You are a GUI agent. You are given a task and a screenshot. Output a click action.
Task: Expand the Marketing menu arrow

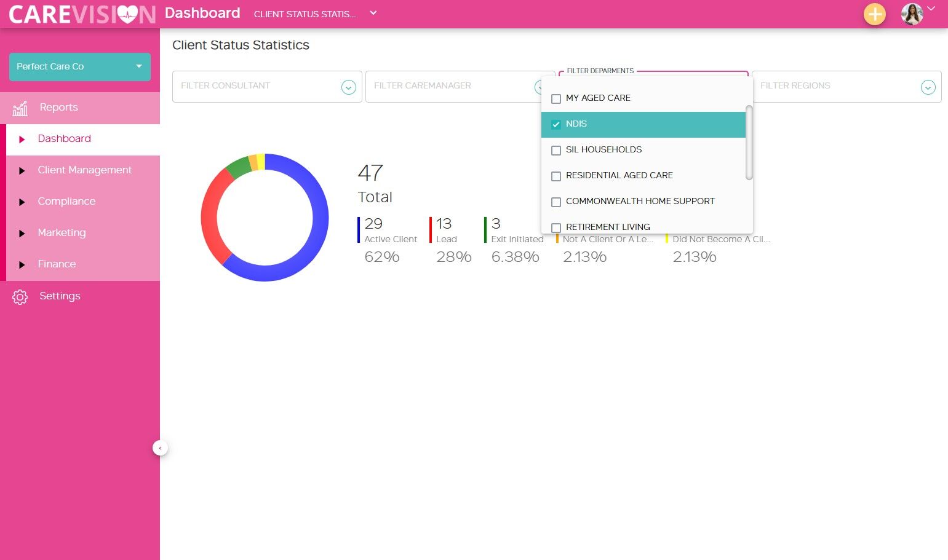coord(22,234)
